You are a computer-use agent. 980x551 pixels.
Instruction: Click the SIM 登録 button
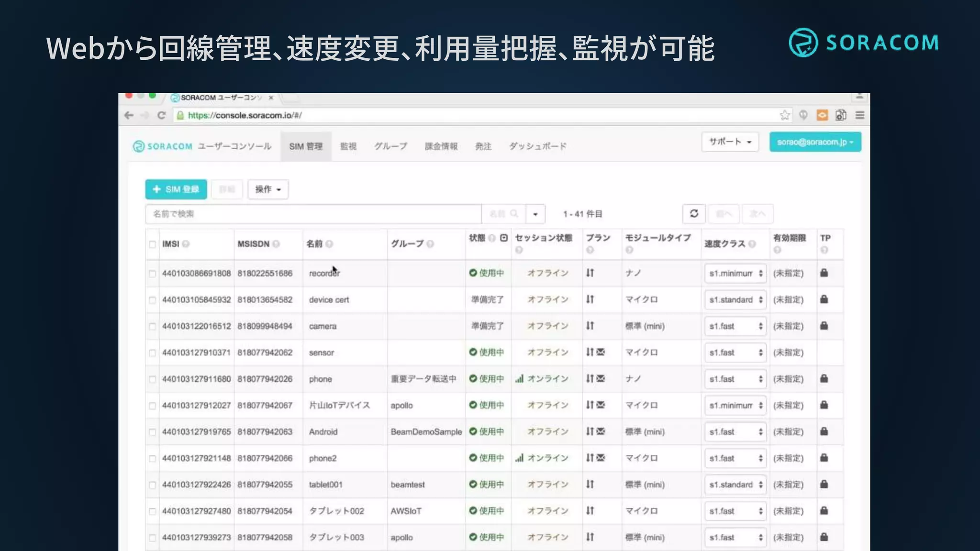[176, 189]
